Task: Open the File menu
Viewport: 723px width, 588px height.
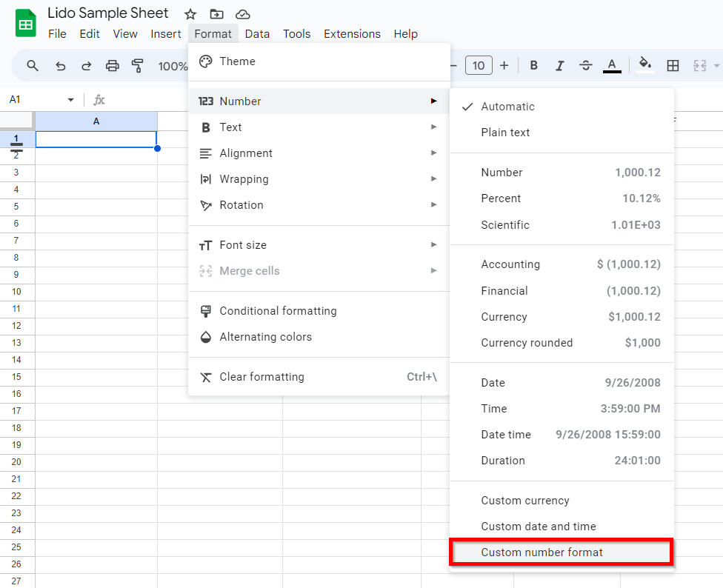Action: tap(57, 33)
